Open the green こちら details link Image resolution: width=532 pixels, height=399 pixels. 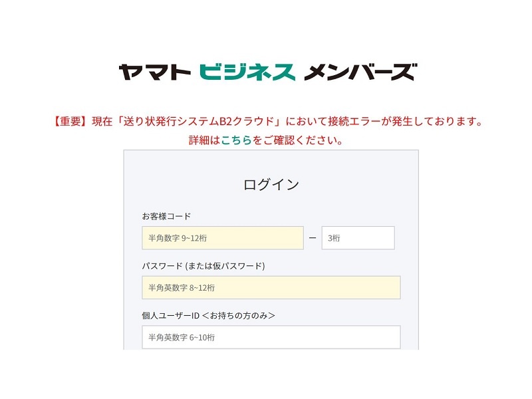point(236,141)
